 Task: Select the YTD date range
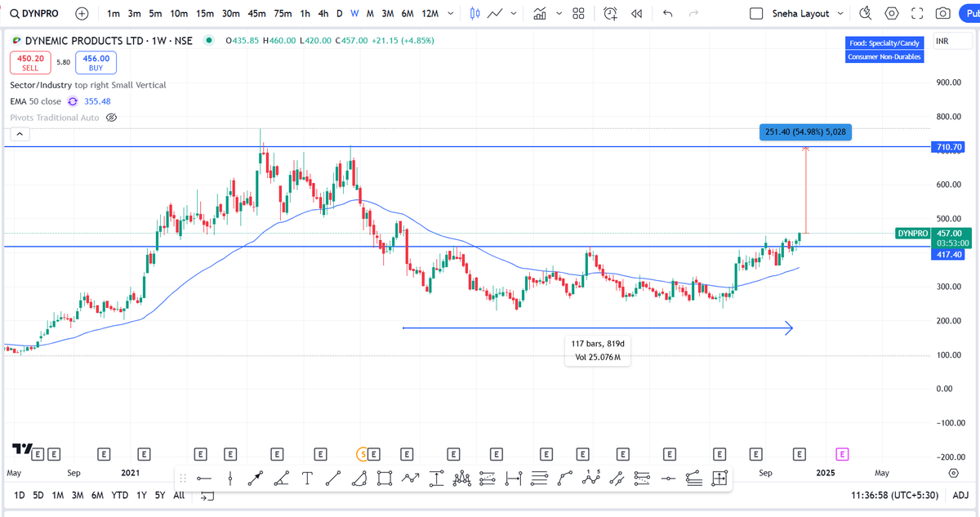[x=119, y=495]
